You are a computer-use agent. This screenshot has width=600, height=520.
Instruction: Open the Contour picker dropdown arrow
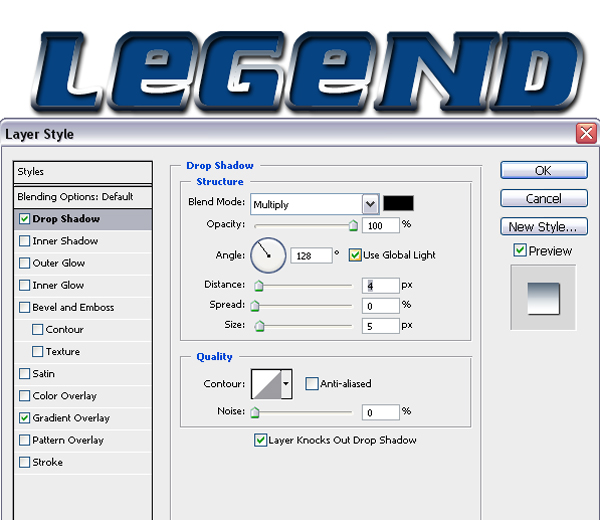pos(286,384)
